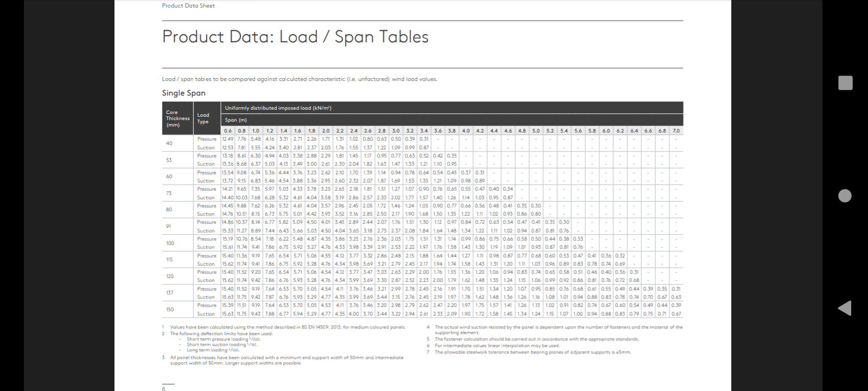Tap the 'Single Span' subheading
Viewport: 868px width, 391px height.
[183, 93]
